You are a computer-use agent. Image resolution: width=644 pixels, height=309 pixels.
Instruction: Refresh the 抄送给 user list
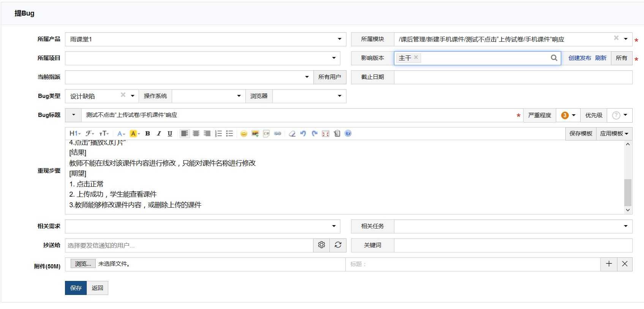[338, 245]
